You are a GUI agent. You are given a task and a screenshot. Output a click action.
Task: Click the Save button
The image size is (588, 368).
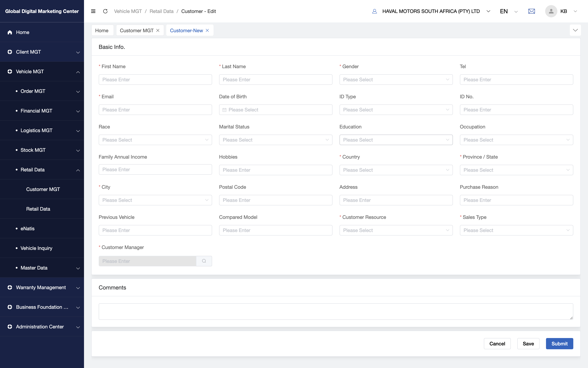coord(528,343)
